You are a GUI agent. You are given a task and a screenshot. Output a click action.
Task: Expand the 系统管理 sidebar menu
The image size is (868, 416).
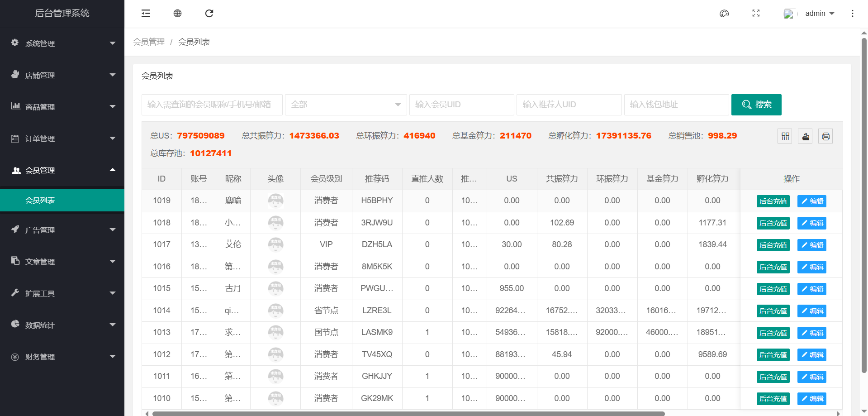[x=62, y=43]
